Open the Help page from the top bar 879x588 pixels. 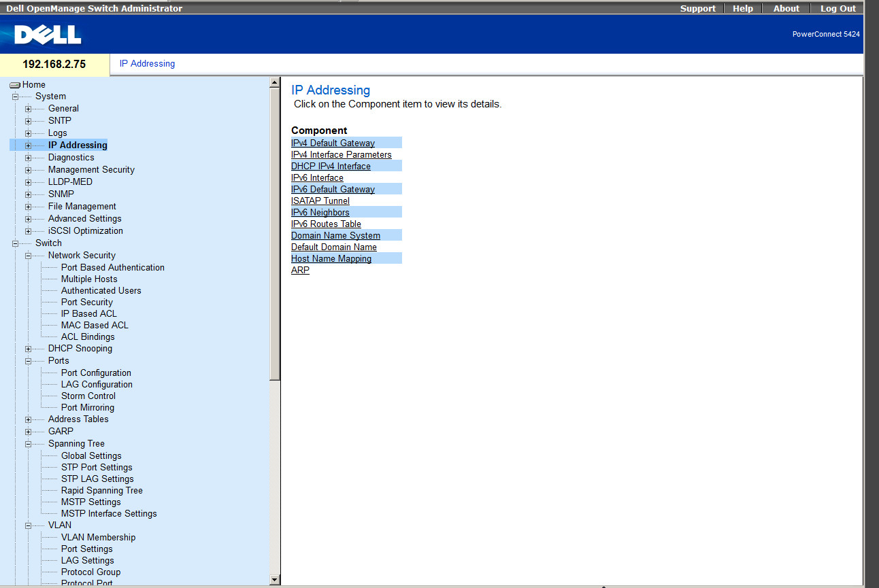click(742, 8)
